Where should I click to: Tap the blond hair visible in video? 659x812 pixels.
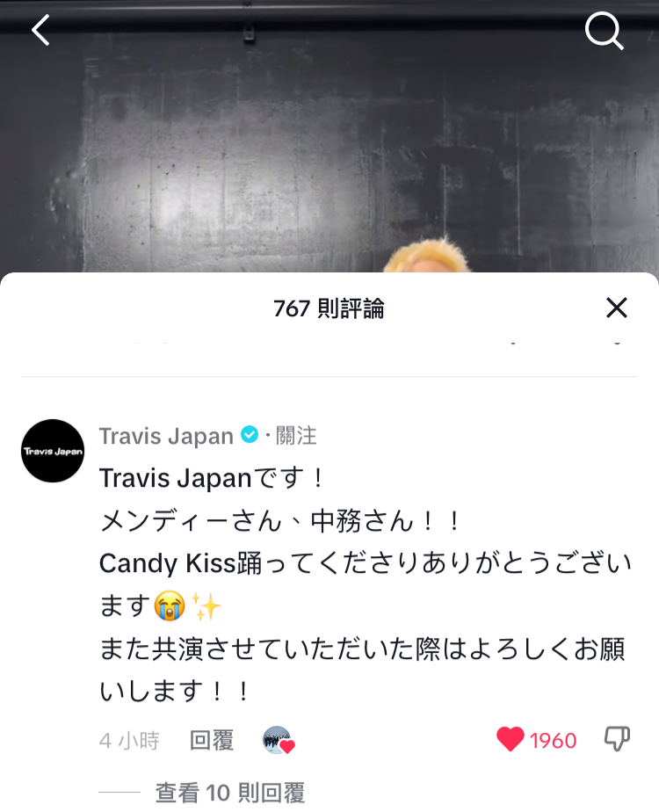[427, 257]
